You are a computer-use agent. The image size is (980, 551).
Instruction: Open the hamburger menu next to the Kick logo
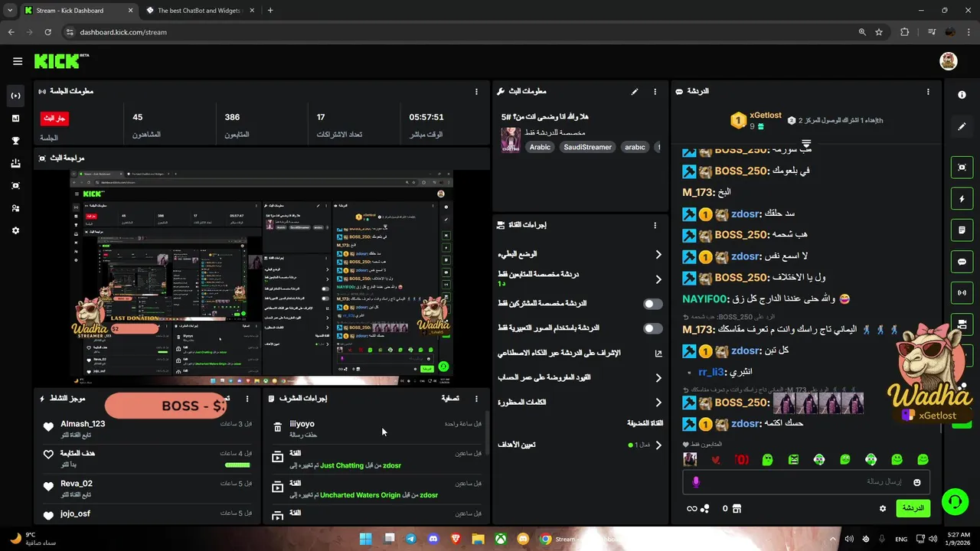click(x=18, y=61)
